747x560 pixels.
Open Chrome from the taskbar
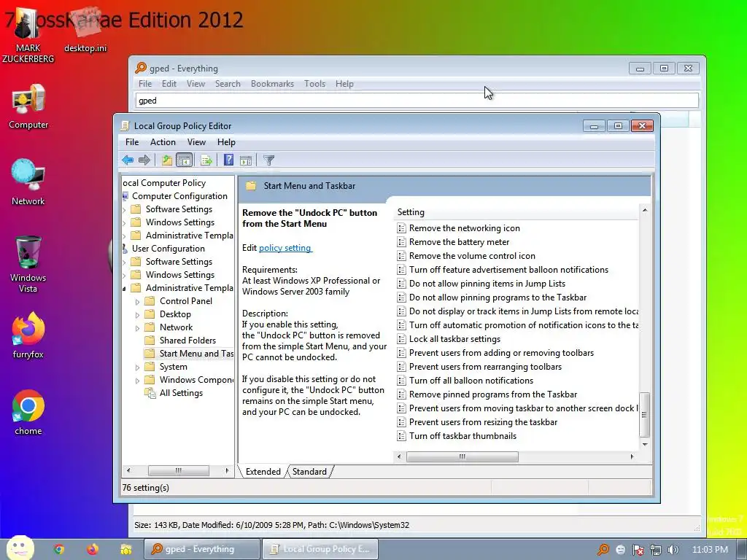pyautogui.click(x=59, y=549)
